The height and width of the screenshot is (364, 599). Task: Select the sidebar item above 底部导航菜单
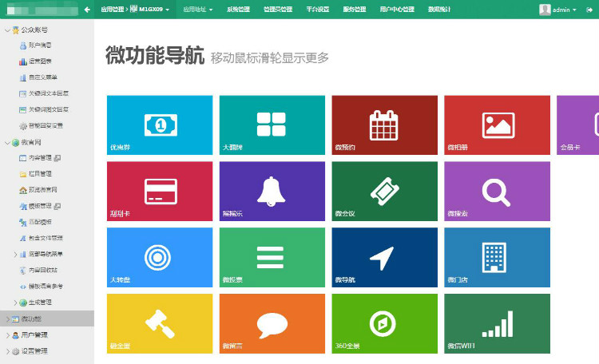coord(46,238)
